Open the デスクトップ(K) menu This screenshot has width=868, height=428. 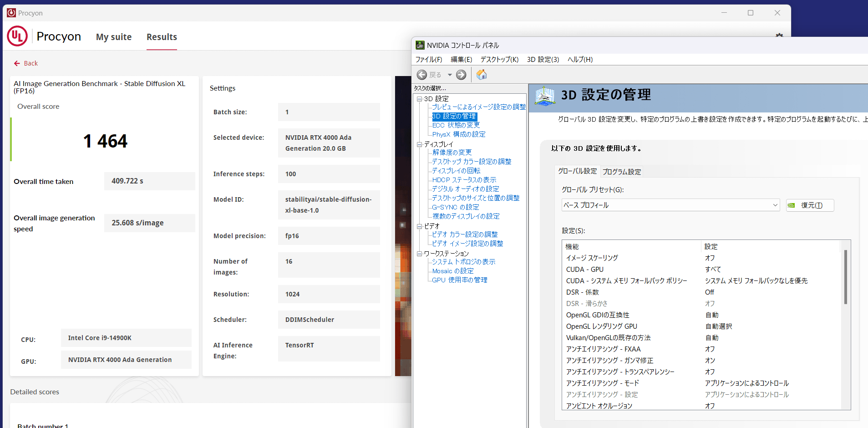[x=499, y=60]
